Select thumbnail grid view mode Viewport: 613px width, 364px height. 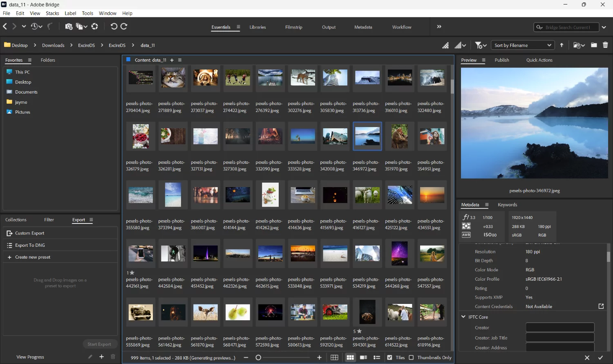[x=350, y=357]
